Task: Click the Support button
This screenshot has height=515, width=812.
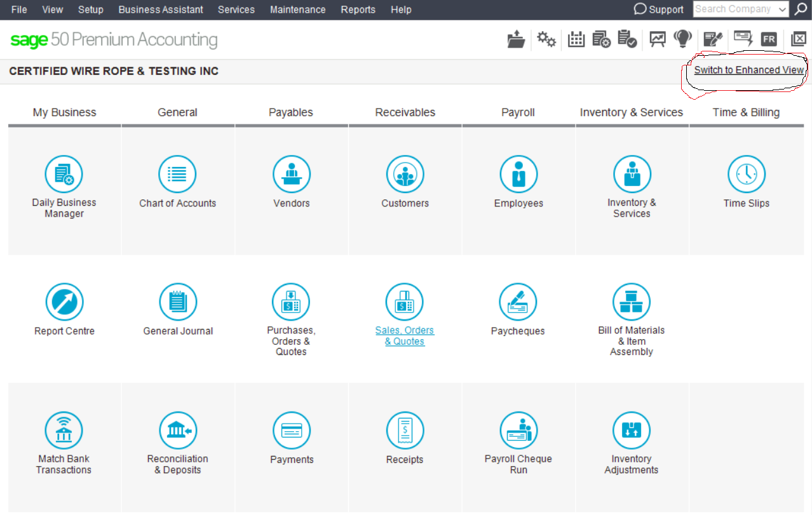Action: [659, 10]
